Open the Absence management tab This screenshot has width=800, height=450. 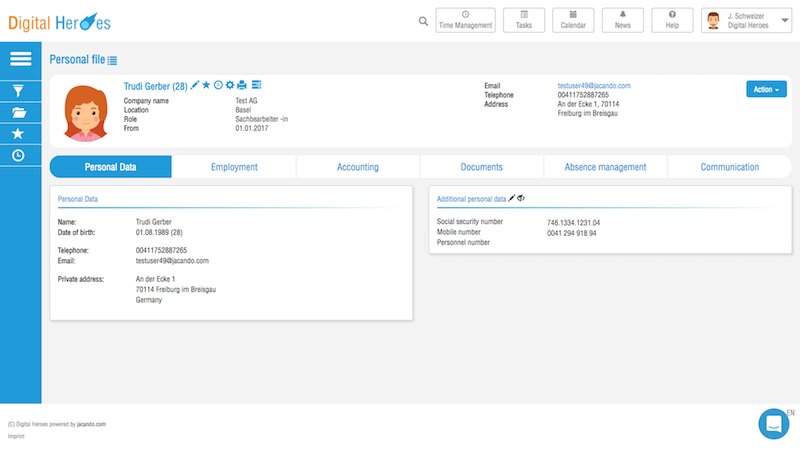click(x=605, y=167)
